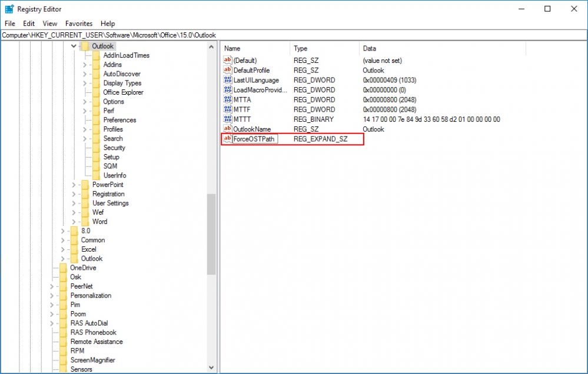The width and height of the screenshot is (588, 374).
Task: Click the Data column header
Action: (x=412, y=48)
